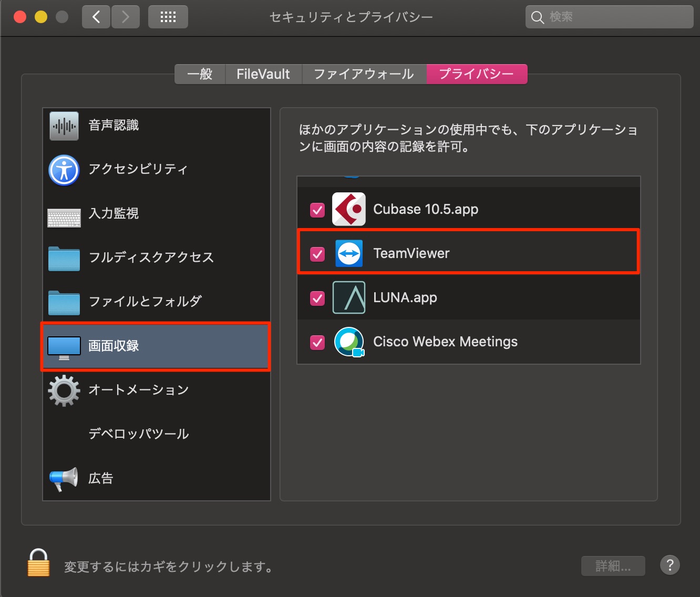Click the 詳細... button

(613, 566)
